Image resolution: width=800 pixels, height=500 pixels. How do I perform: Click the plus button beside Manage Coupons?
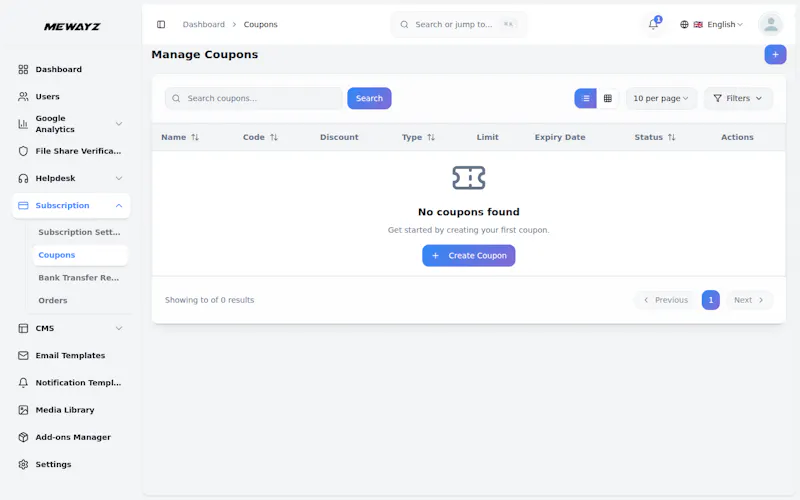(x=775, y=55)
